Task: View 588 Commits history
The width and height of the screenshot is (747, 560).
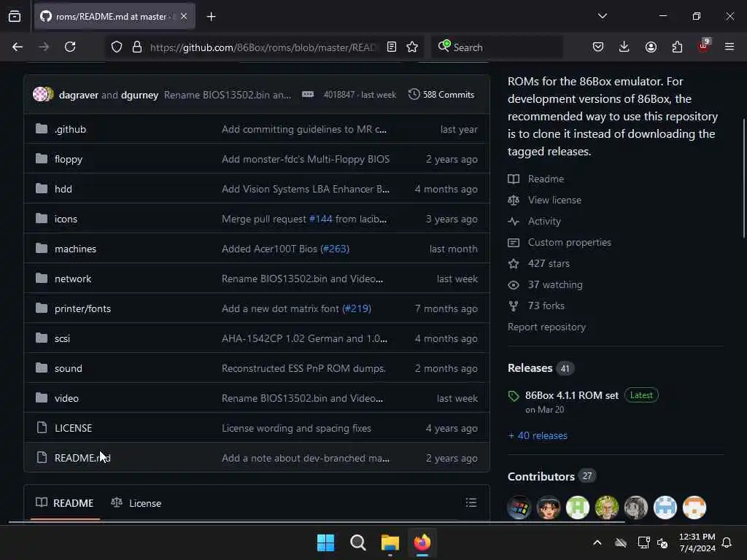Action: 441,94
